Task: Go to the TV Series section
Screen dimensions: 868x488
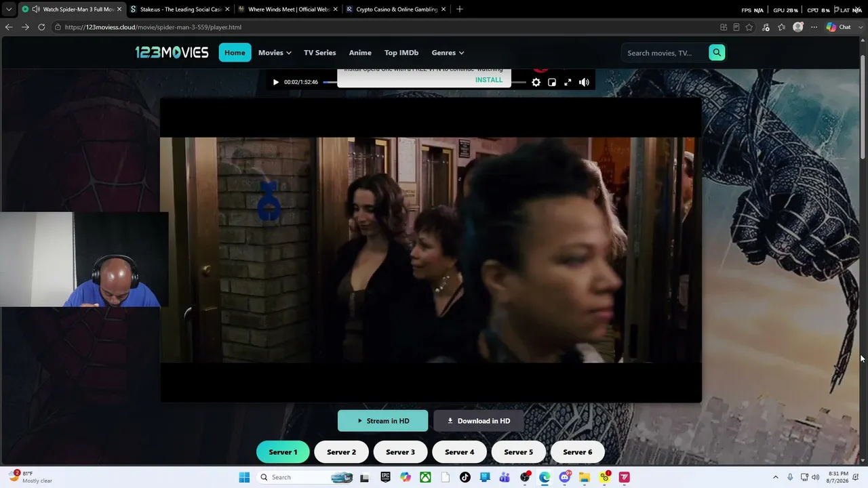Action: pos(320,52)
